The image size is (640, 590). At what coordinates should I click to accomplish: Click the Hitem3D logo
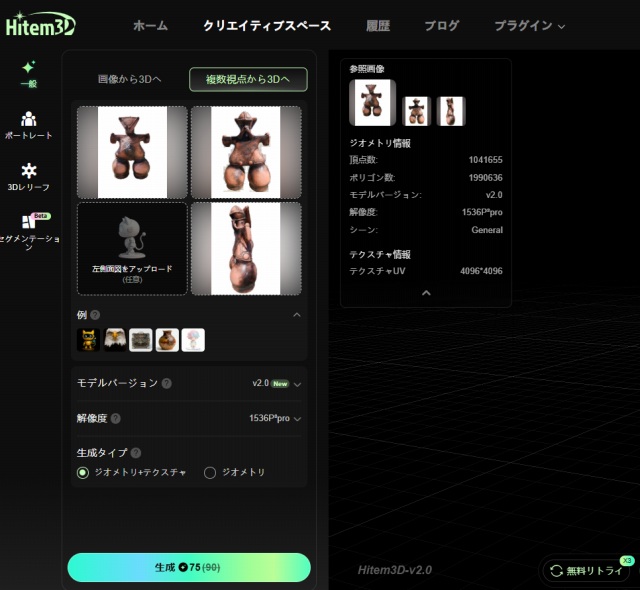pyautogui.click(x=40, y=26)
